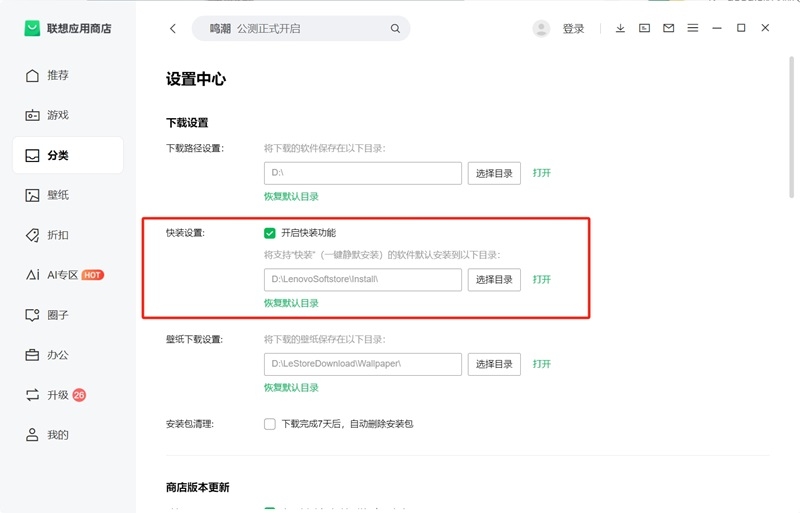Click 选择目录 for download path
The image size is (800, 513).
[494, 174]
